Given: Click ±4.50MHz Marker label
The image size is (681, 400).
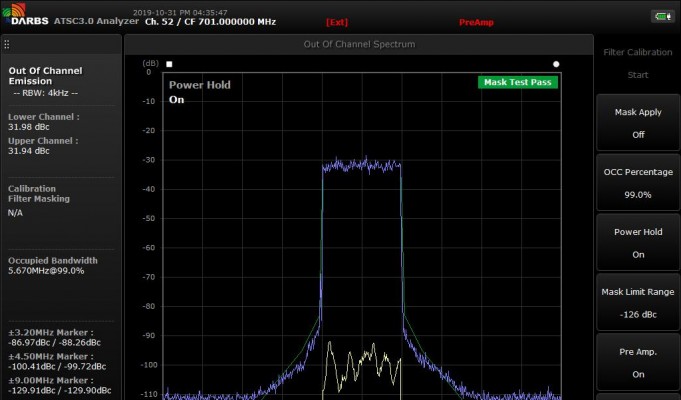Looking at the screenshot, I should pyautogui.click(x=50, y=357).
